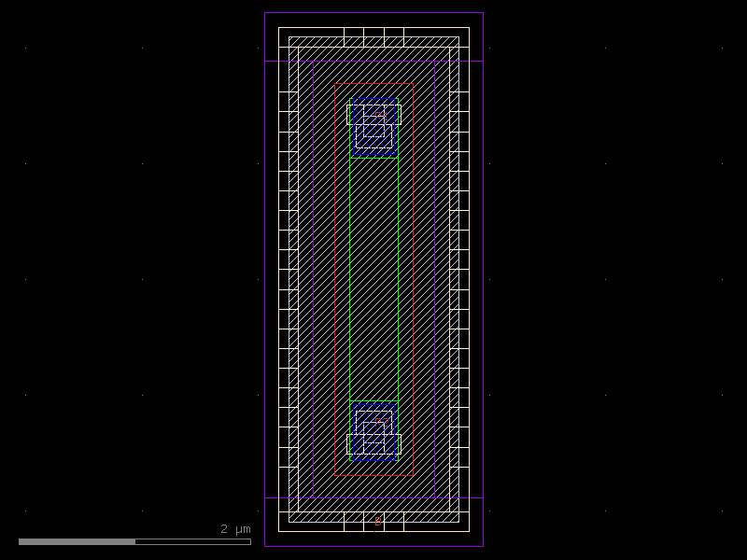Select the left column of guard-ring contact squares
This screenshot has height=560, width=747.
click(x=288, y=280)
